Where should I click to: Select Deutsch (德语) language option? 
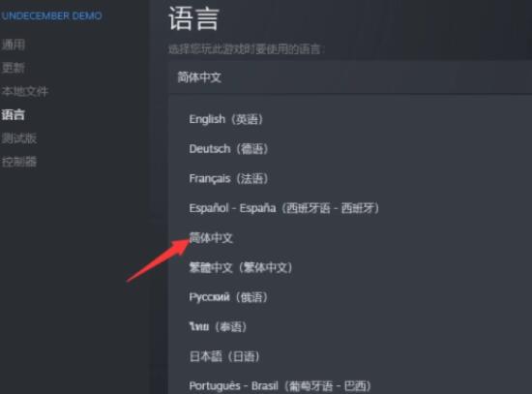228,149
